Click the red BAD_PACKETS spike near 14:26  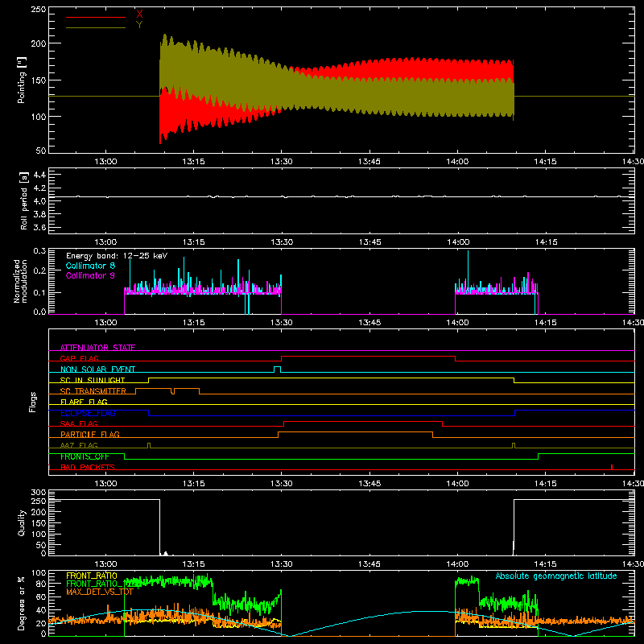click(612, 467)
